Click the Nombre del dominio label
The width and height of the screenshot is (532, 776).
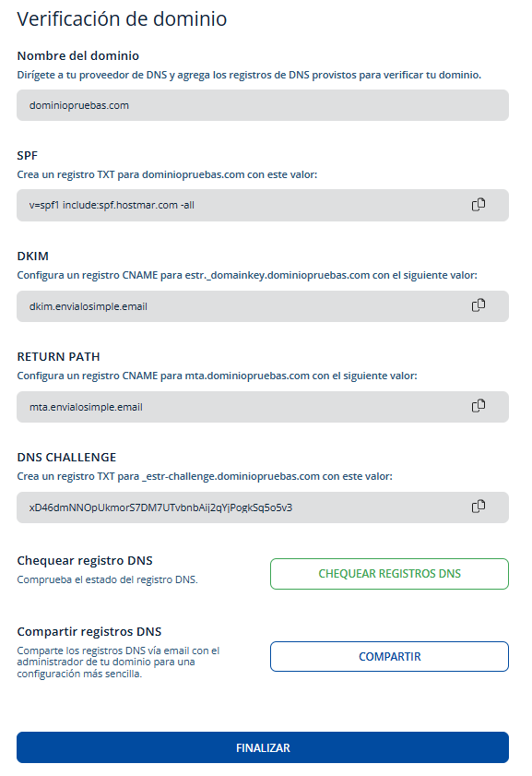(x=78, y=55)
